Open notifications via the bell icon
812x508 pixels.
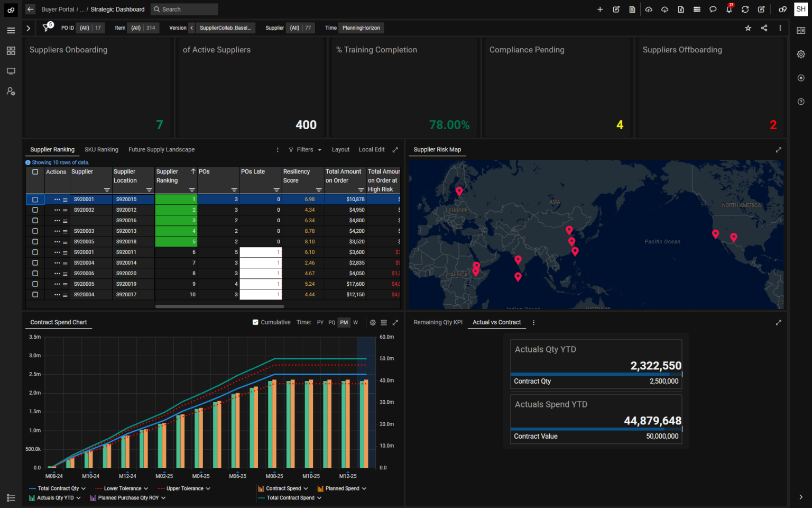click(x=729, y=9)
